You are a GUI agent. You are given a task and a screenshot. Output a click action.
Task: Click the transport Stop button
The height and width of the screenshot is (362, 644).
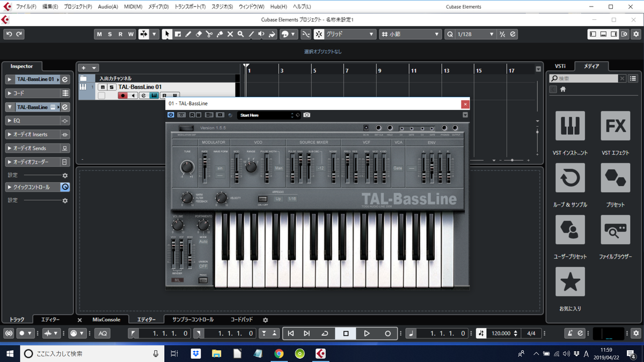point(346,333)
